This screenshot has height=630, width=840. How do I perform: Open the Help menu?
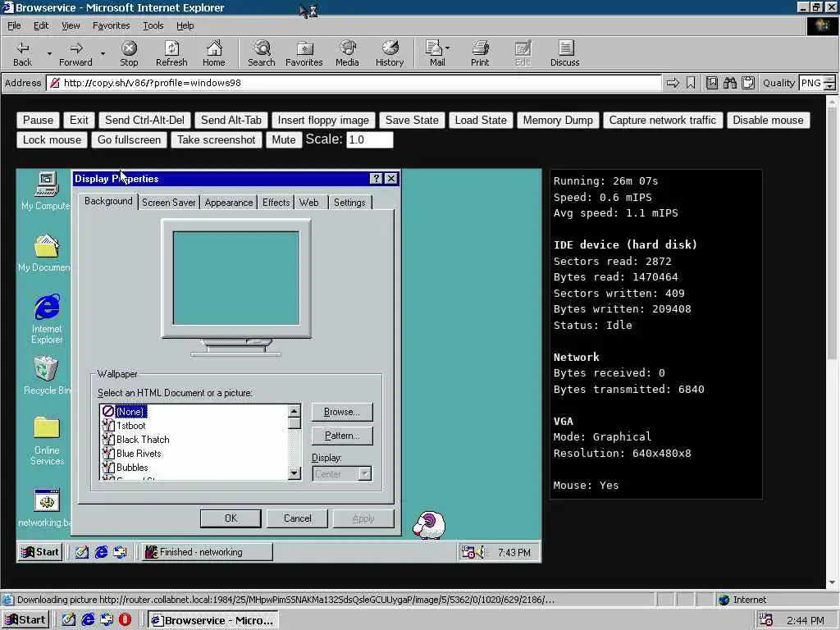[x=185, y=25]
